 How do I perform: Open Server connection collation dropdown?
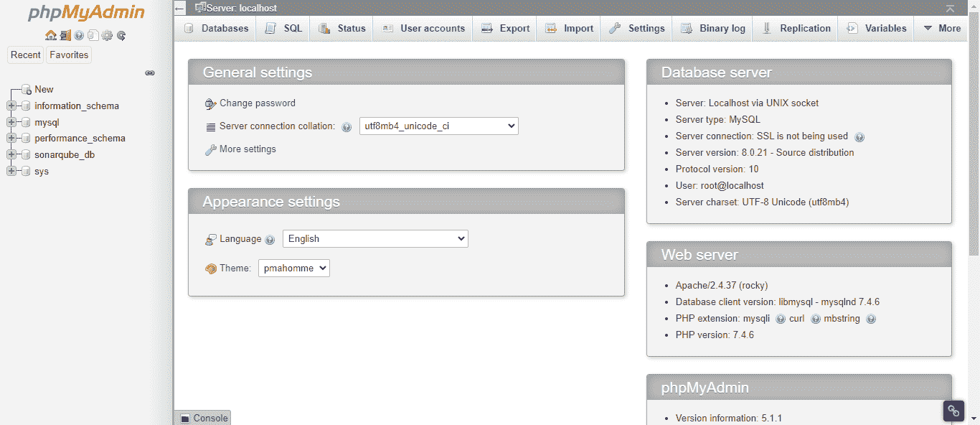pyautogui.click(x=439, y=126)
